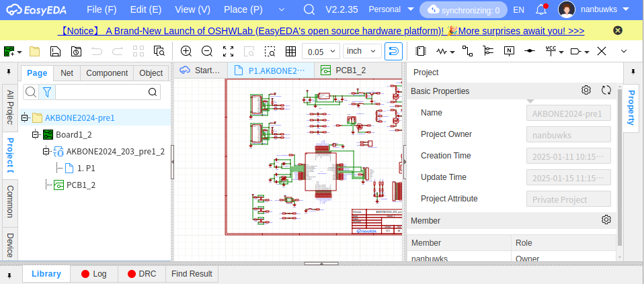
Task: Open the OSHWLab notice link
Action: click(x=321, y=31)
